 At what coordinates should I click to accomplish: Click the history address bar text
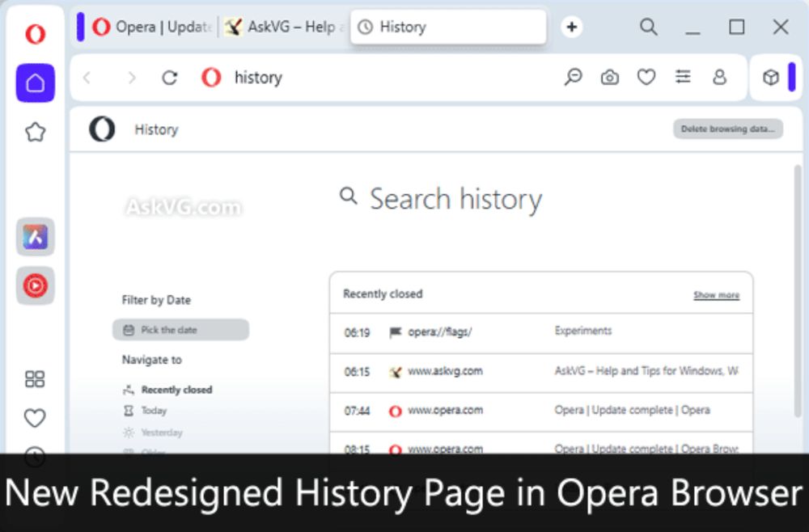click(x=258, y=78)
